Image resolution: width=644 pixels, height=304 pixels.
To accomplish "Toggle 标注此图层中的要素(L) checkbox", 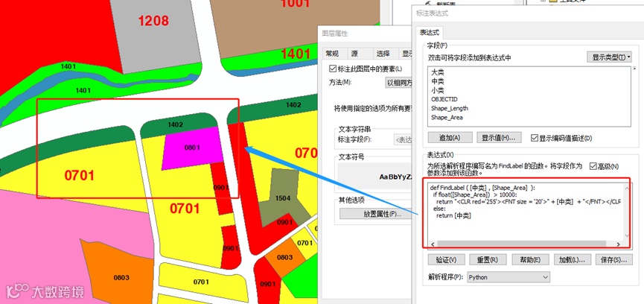I will [x=333, y=69].
